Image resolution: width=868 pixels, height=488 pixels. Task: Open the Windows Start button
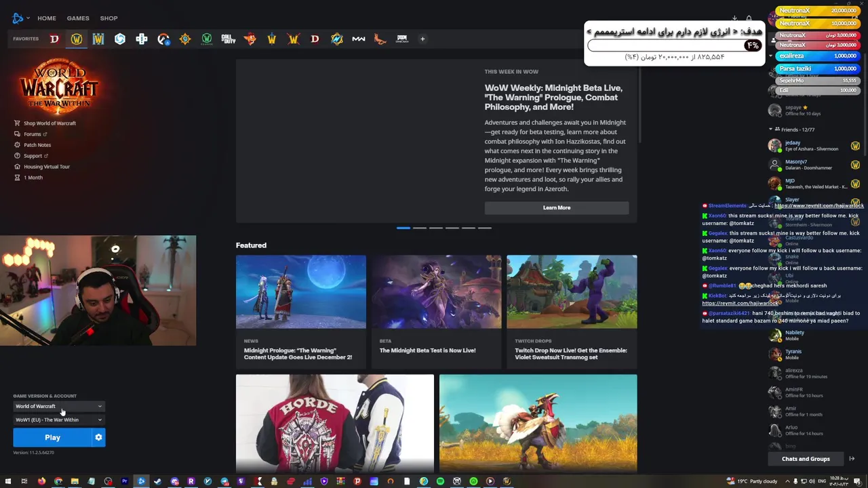coord(7,481)
